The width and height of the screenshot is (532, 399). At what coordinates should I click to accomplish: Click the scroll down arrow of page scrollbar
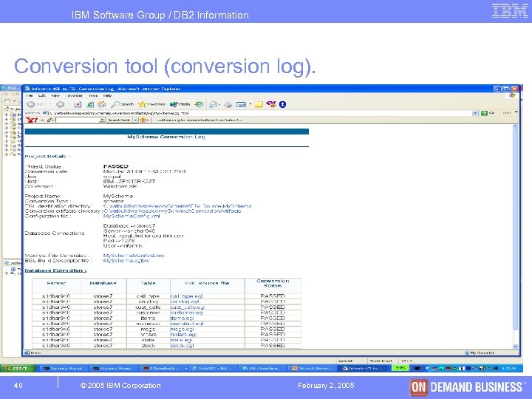coord(516,347)
